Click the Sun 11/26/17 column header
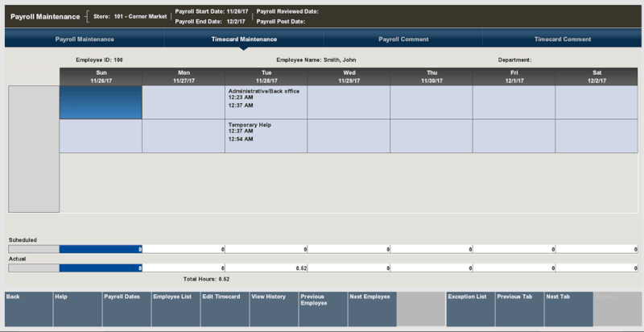The height and width of the screenshot is (332, 644). pos(101,77)
